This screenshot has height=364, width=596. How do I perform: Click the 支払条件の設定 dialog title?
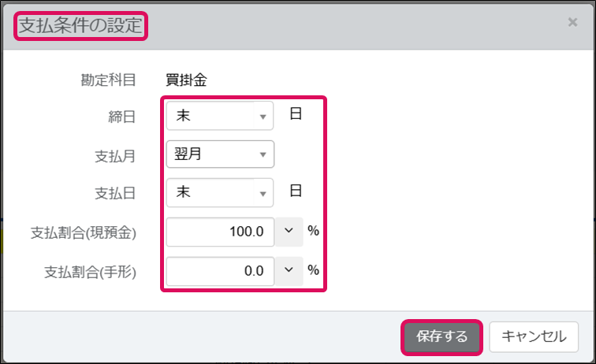point(80,26)
